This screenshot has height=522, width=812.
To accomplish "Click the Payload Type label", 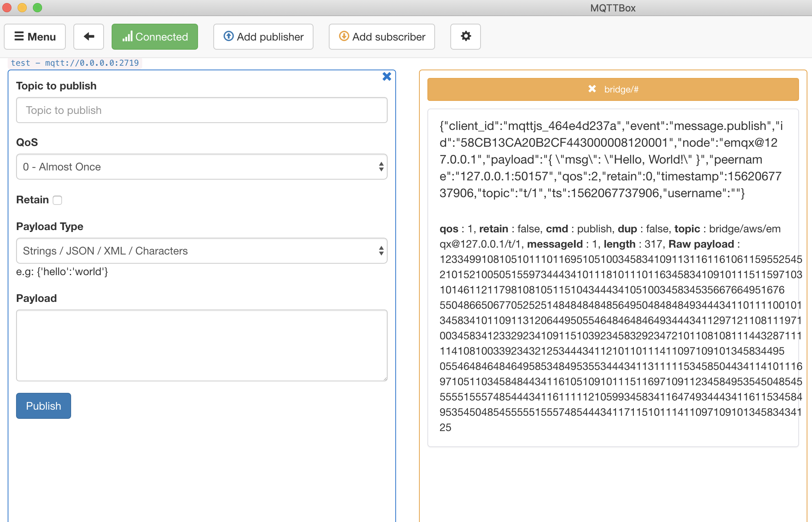I will pos(50,226).
